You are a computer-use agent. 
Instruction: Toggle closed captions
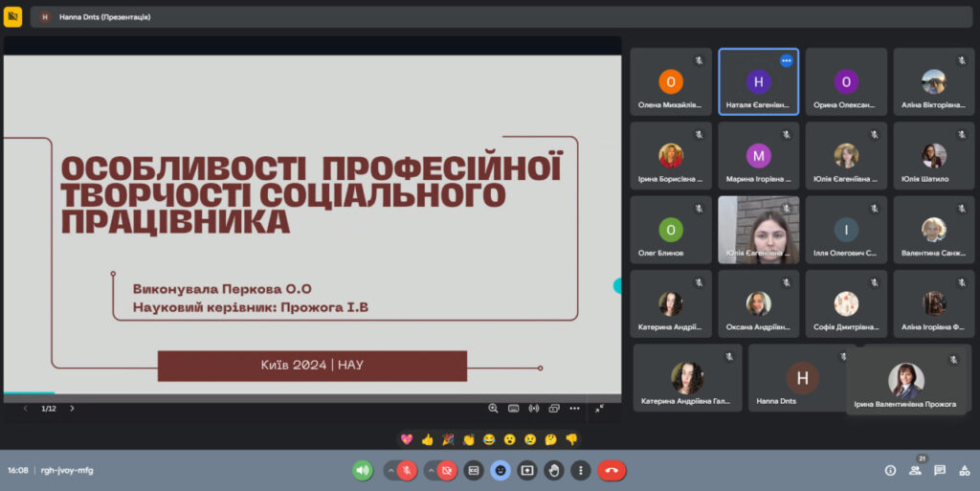[473, 470]
